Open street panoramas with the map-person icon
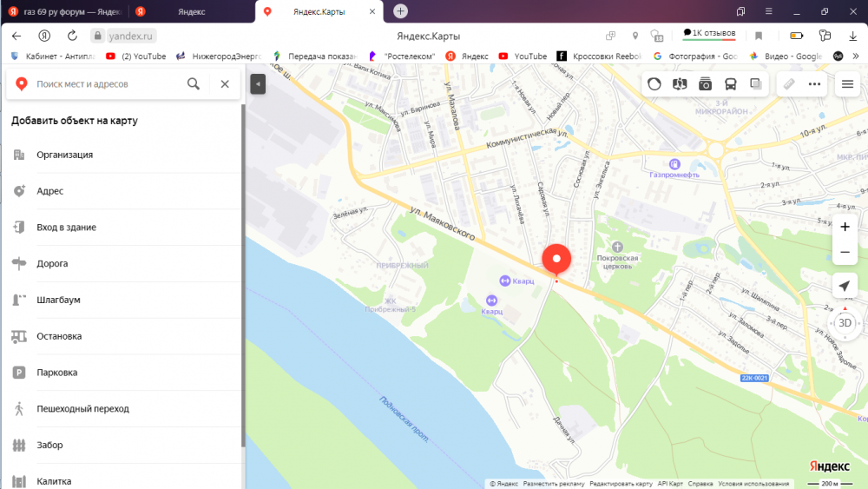 pyautogui.click(x=680, y=84)
